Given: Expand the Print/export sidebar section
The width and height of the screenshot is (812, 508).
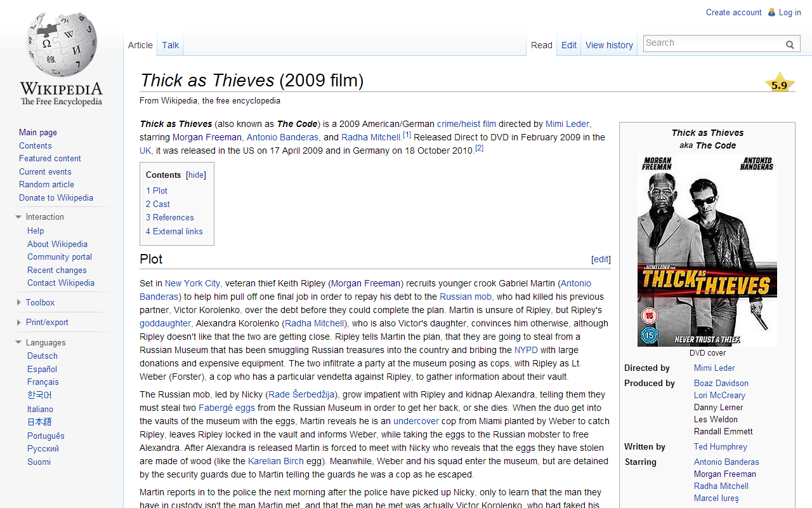Looking at the screenshot, I should 18,323.
